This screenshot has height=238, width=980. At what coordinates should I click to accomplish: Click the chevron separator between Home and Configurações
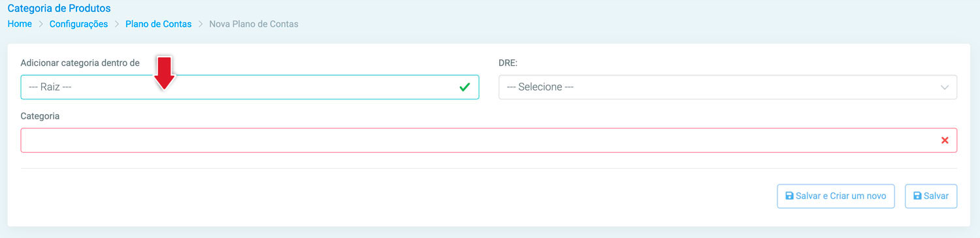click(41, 24)
